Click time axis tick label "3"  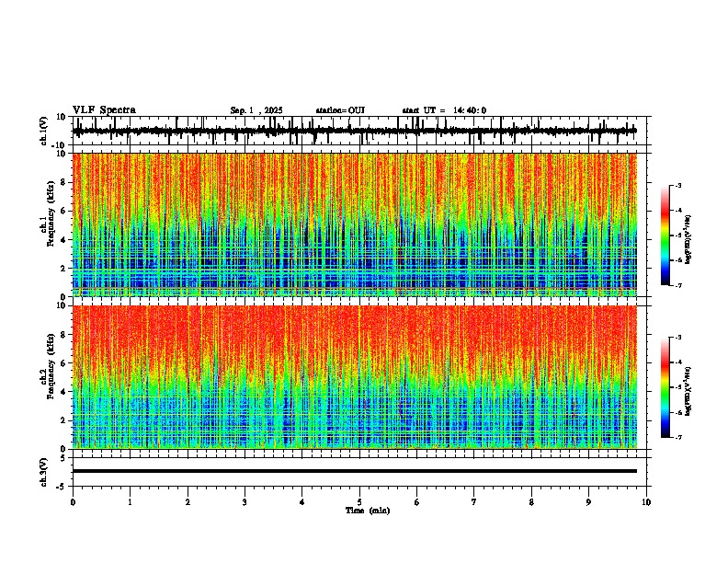click(245, 502)
